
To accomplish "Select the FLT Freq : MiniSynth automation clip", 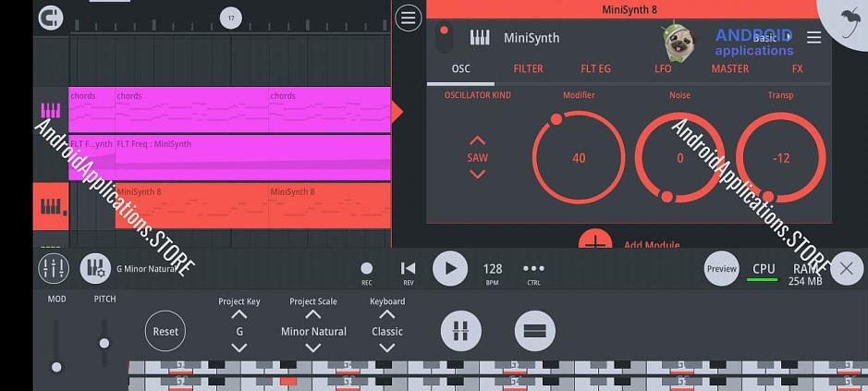I will click(253, 158).
